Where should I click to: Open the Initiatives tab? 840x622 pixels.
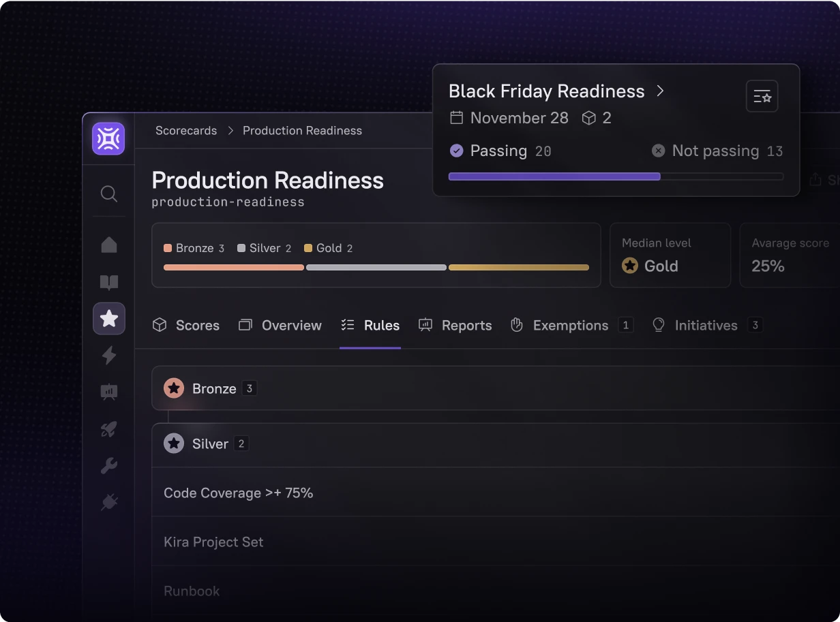(707, 326)
